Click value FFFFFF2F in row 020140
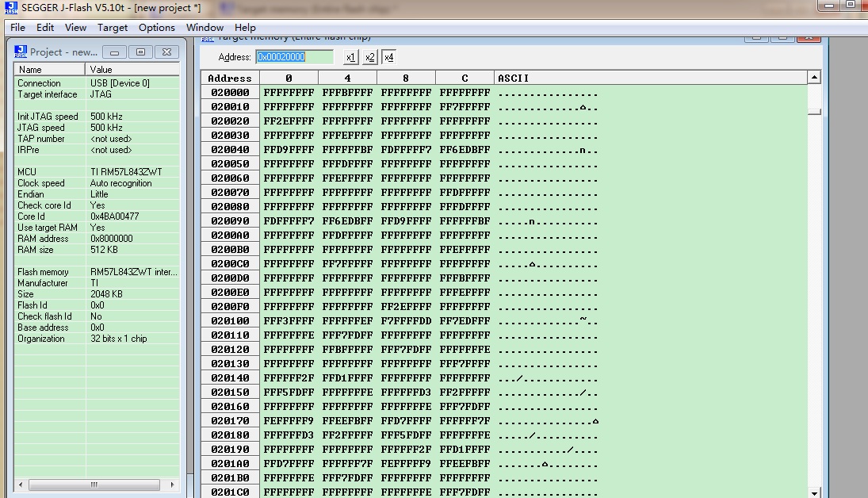 289,377
